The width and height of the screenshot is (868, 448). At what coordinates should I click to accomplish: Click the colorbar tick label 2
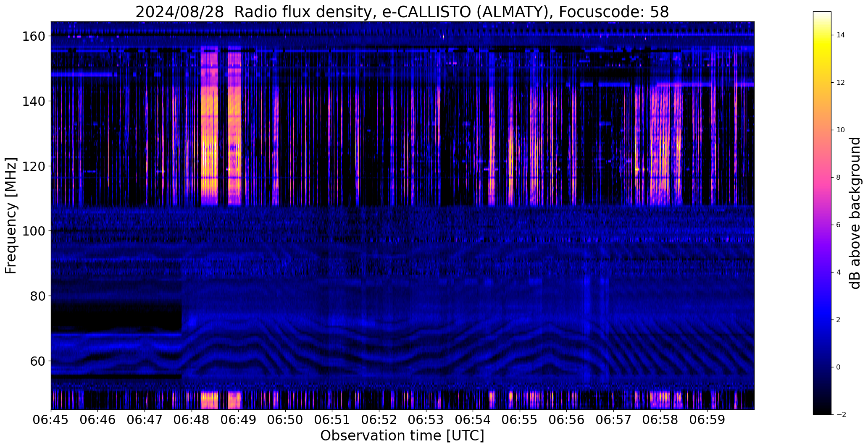pos(838,320)
